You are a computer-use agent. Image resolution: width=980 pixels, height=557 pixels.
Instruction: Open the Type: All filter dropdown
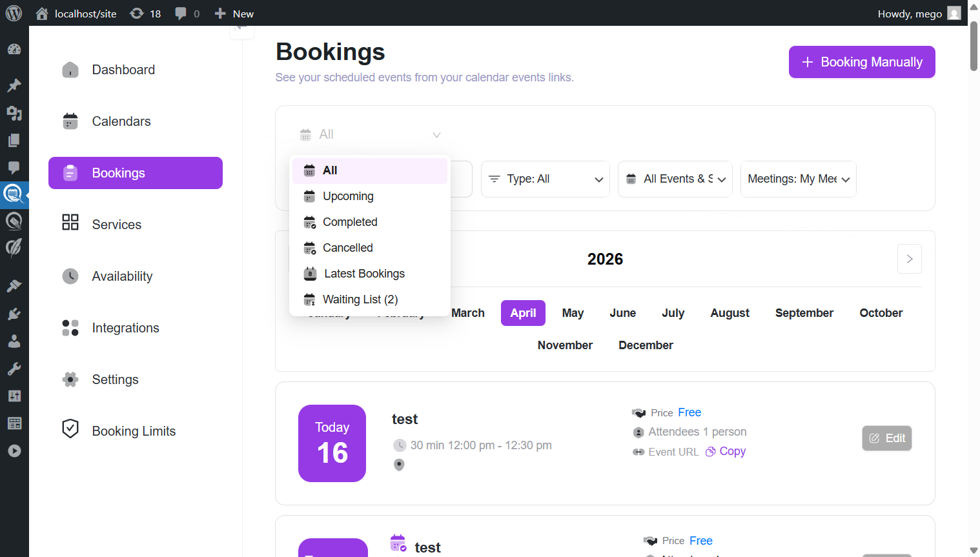pyautogui.click(x=545, y=179)
